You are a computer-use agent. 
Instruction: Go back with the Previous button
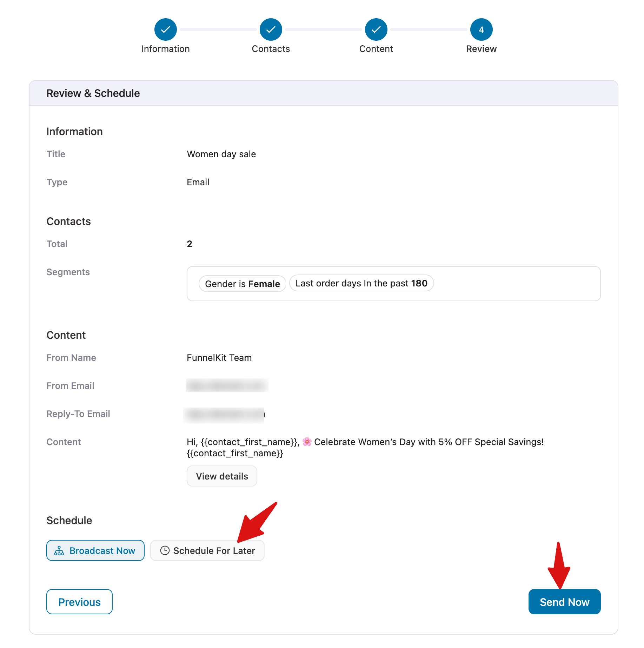coord(79,602)
